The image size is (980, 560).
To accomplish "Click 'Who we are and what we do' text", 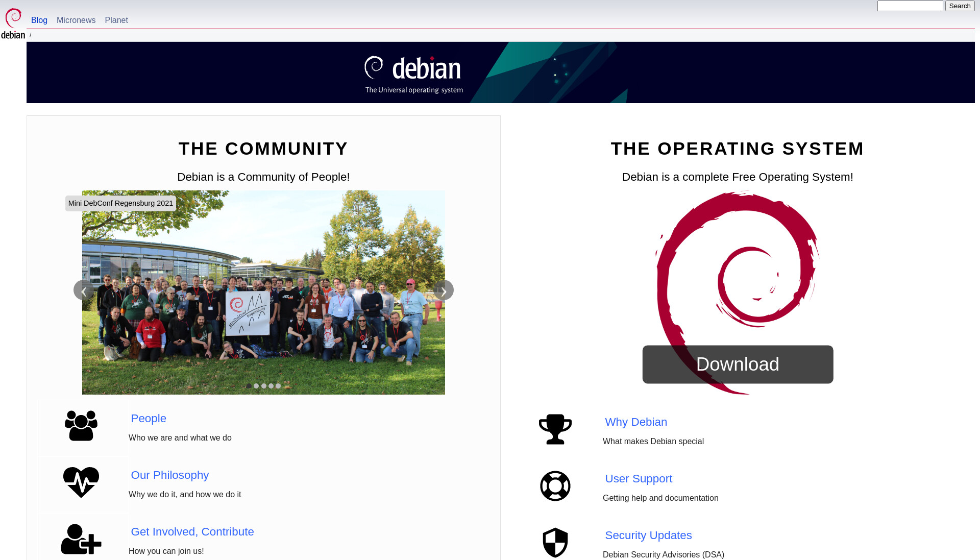I will coord(180,438).
